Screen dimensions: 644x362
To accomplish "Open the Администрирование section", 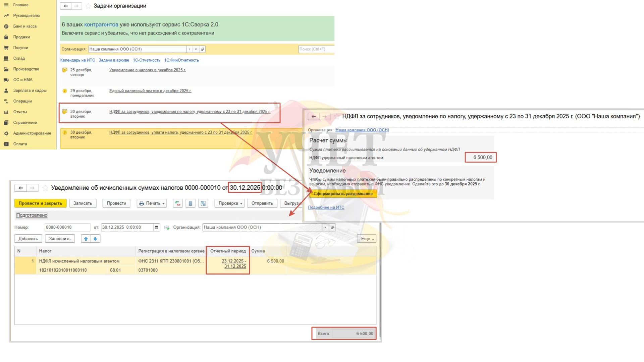I will (32, 133).
